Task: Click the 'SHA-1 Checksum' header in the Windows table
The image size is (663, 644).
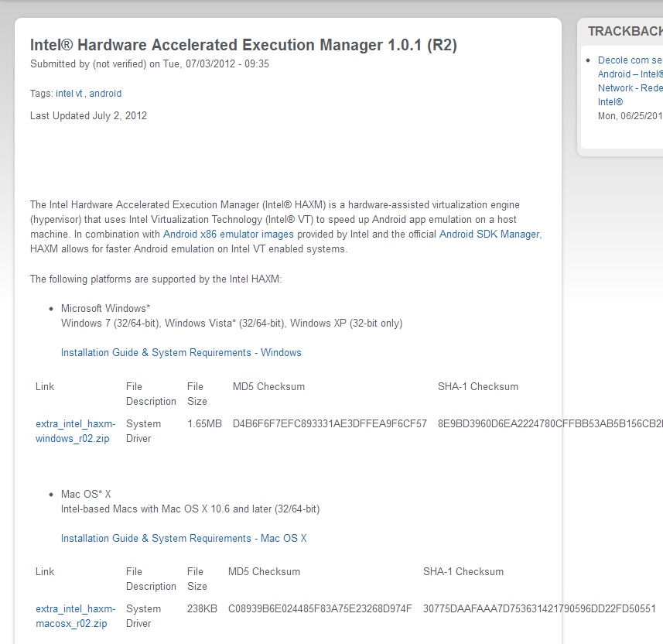Action: tap(478, 387)
